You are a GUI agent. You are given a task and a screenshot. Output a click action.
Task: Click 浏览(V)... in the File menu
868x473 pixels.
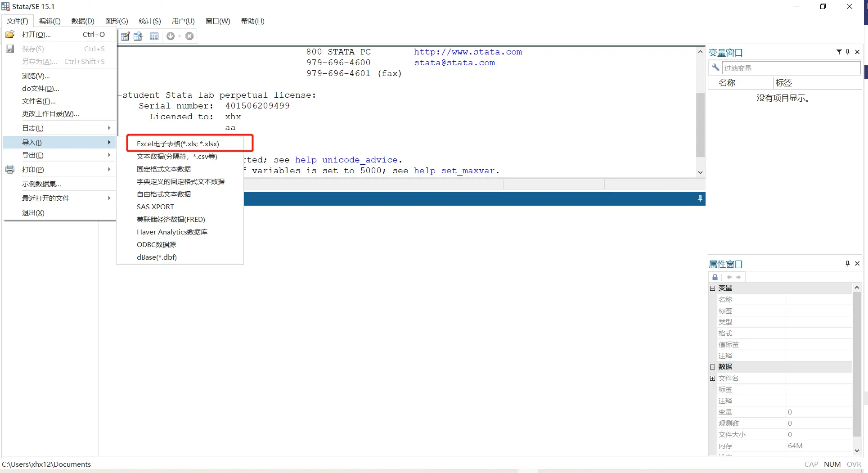pos(59,76)
